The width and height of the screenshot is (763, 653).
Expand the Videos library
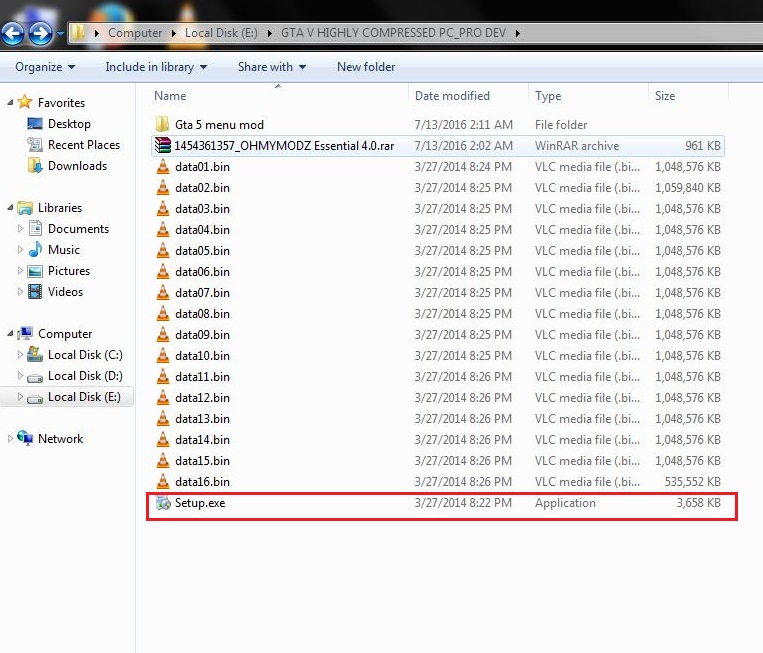coord(20,291)
